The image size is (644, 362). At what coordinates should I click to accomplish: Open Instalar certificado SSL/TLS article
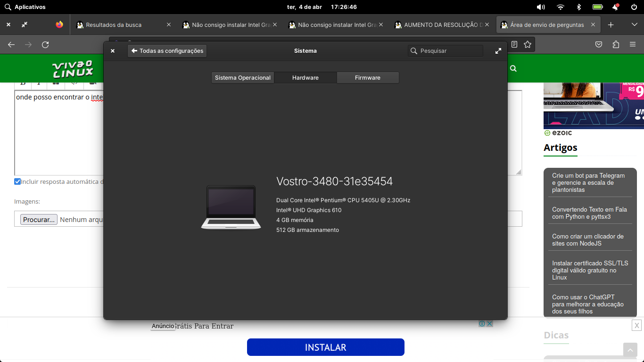tap(590, 270)
